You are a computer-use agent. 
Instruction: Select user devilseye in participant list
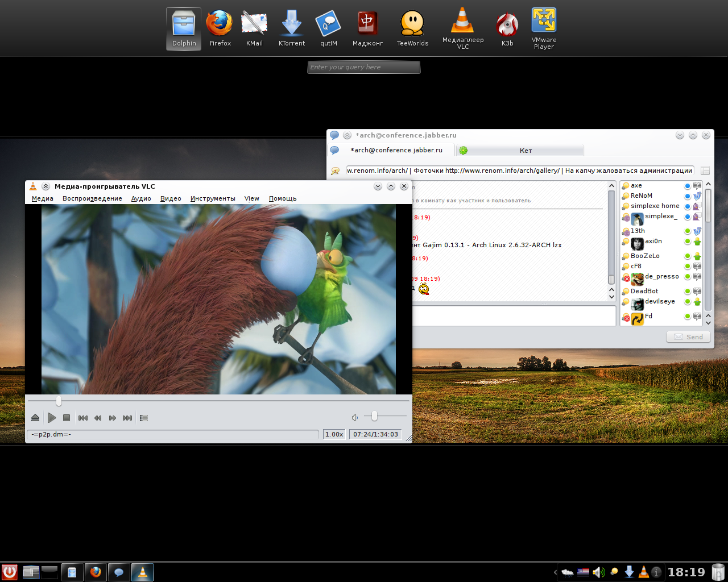pyautogui.click(x=661, y=304)
